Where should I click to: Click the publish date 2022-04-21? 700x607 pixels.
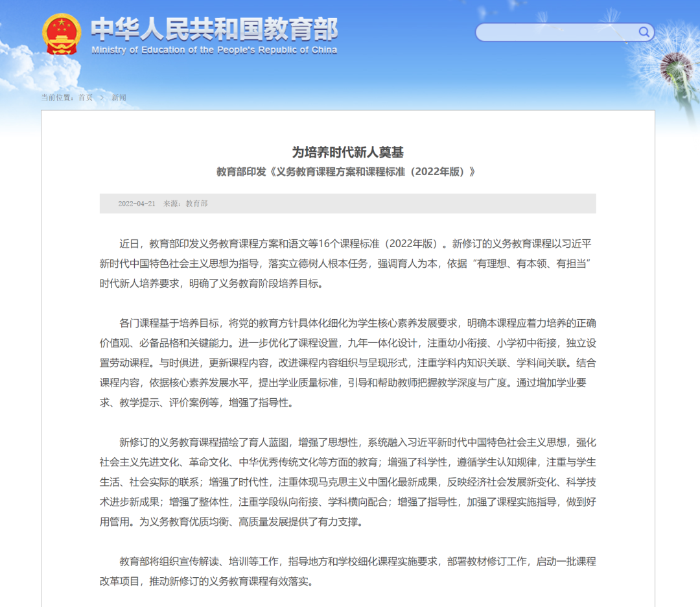(x=137, y=204)
